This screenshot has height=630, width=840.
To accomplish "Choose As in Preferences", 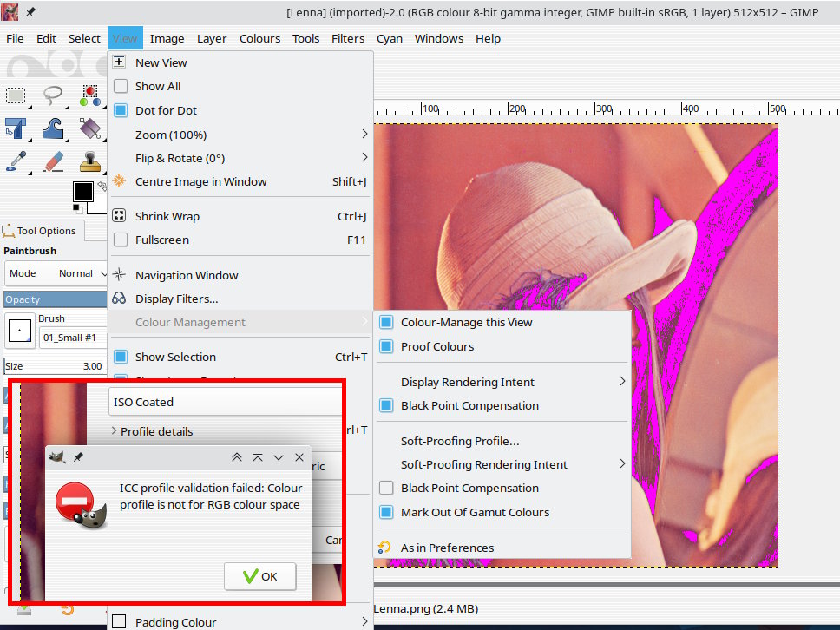I will point(502,547).
